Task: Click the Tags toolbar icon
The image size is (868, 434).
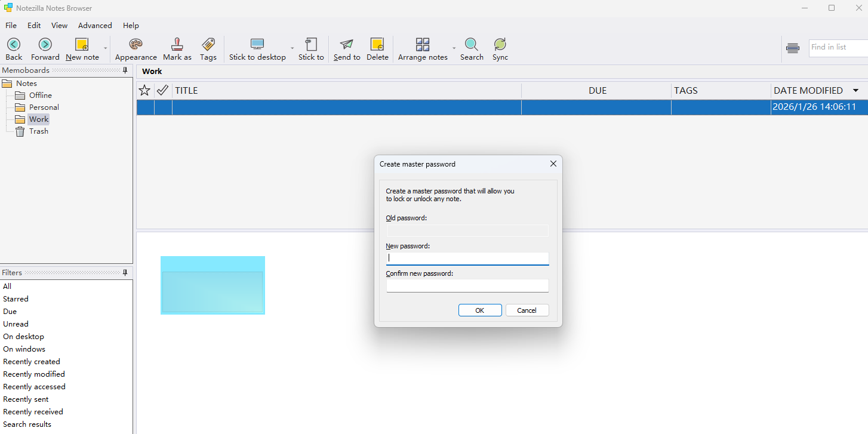Action: (208, 45)
